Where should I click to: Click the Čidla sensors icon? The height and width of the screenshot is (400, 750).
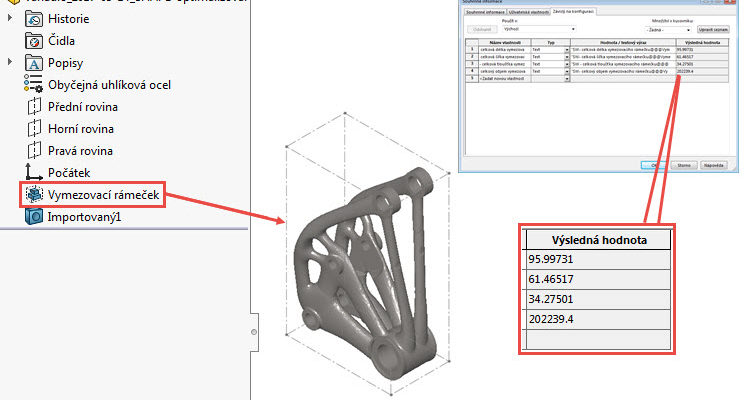(x=33, y=41)
